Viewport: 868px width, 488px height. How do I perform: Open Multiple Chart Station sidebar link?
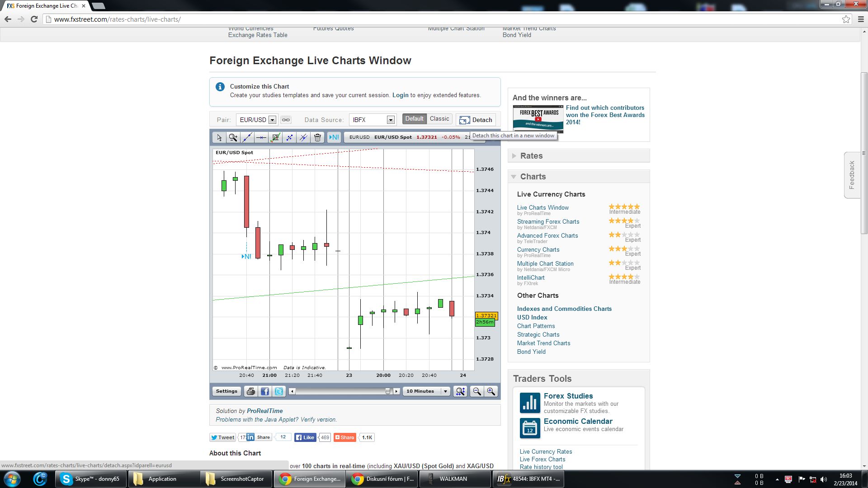[x=545, y=264]
